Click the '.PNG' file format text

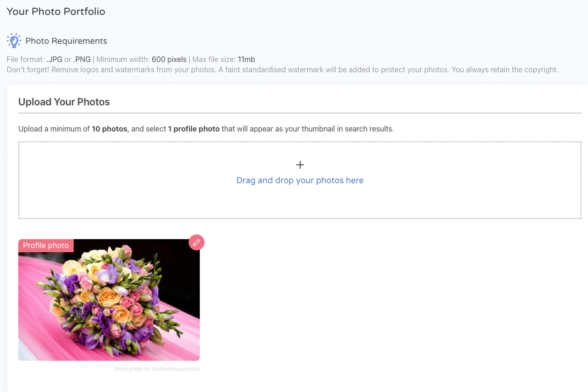[x=82, y=59]
